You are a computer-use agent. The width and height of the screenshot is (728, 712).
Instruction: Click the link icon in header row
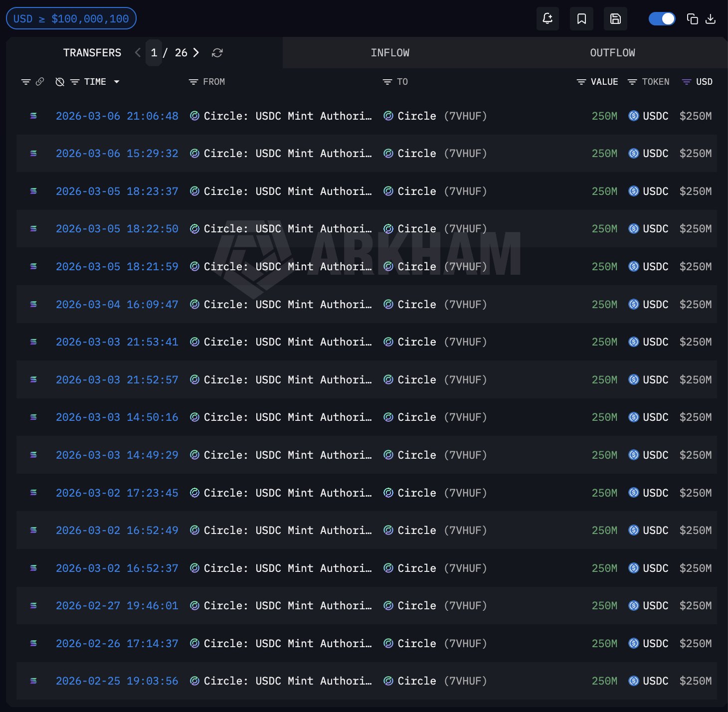pyautogui.click(x=40, y=82)
